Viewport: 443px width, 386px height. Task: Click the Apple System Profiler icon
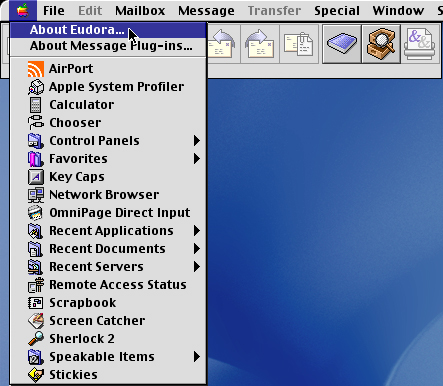pos(36,87)
